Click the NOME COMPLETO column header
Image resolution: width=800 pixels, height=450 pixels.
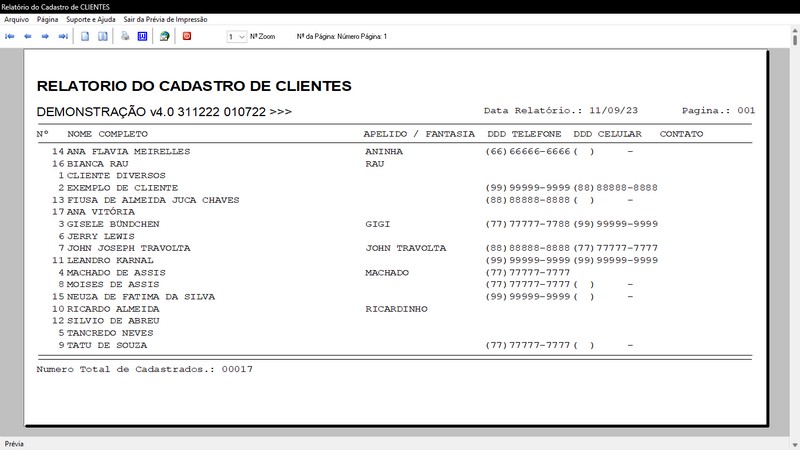click(108, 134)
